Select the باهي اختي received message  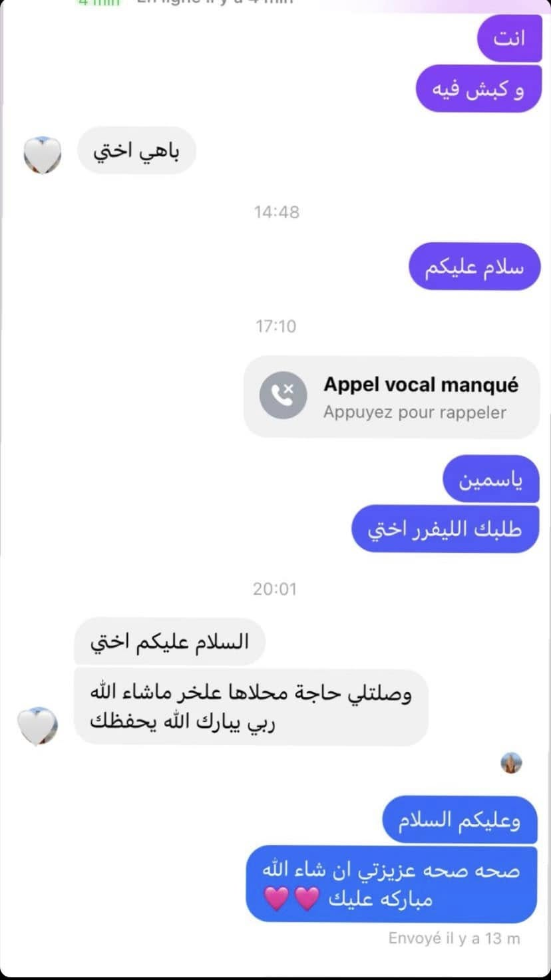click(x=136, y=150)
